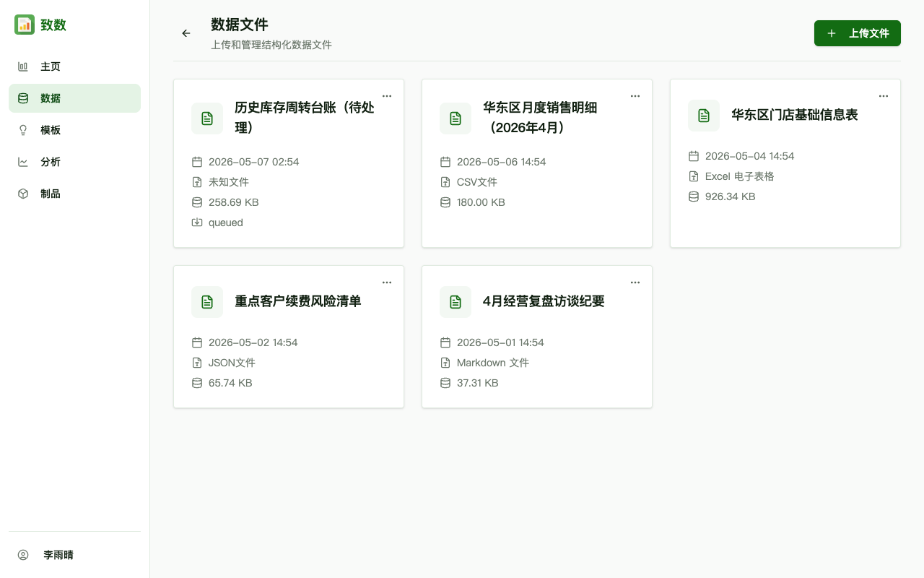Click calendar icon next to 2026-05-06 14:54
Image resolution: width=924 pixels, height=578 pixels.
[445, 162]
